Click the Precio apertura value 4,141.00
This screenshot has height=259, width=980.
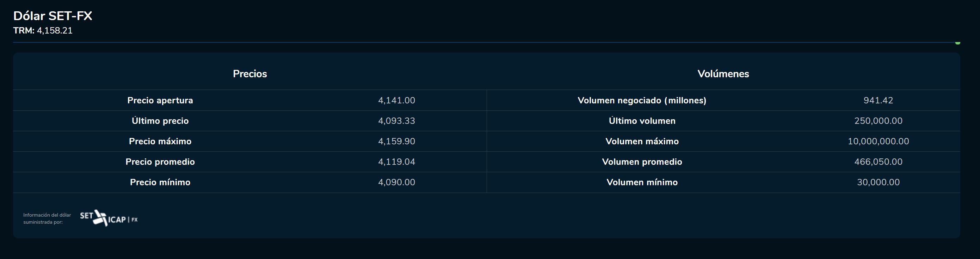396,100
